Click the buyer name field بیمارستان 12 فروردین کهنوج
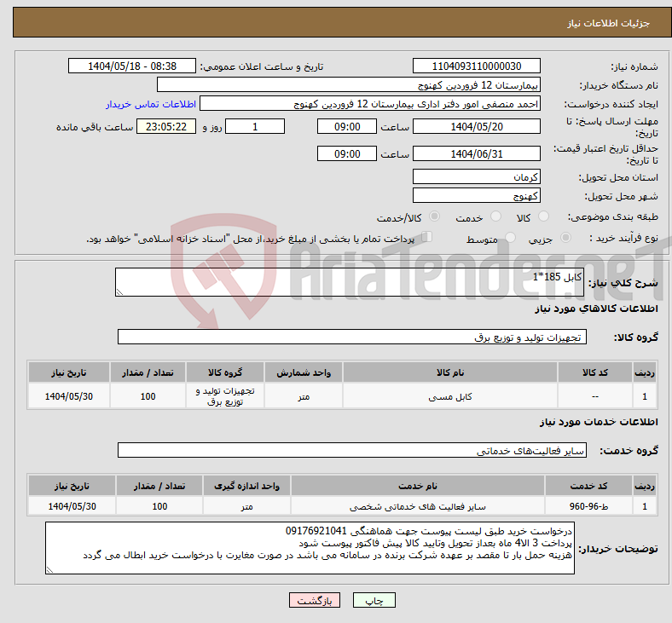 click(349, 84)
